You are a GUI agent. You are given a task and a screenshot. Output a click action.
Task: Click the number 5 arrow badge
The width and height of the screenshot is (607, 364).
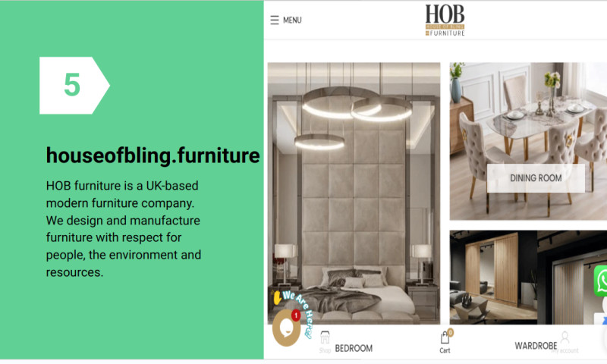(x=74, y=86)
